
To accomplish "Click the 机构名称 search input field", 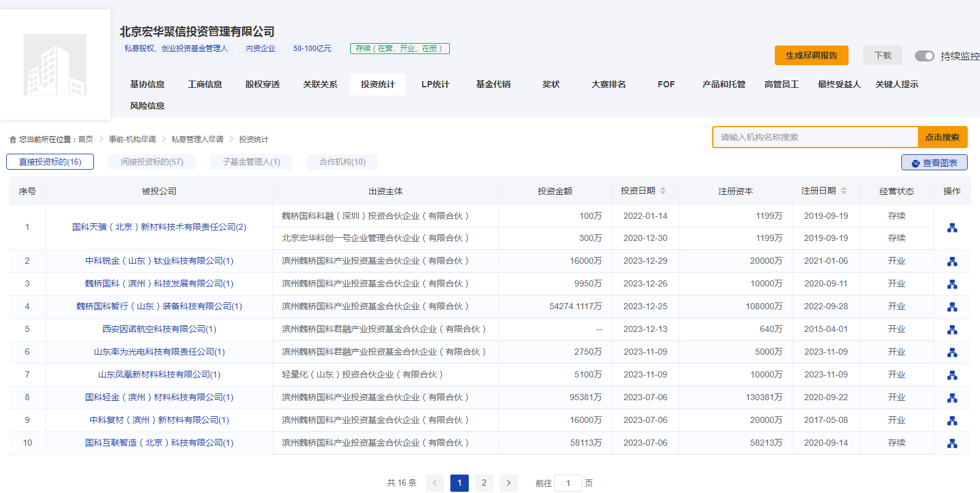I will point(815,137).
